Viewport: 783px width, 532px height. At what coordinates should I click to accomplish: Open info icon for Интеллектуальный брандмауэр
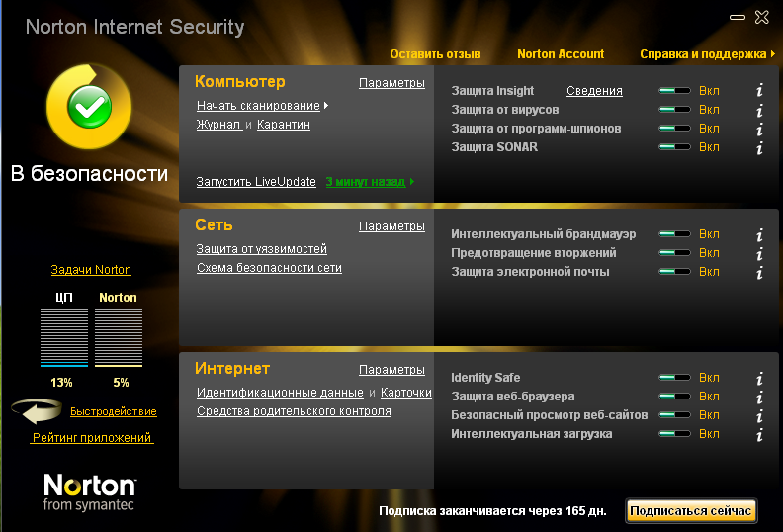click(759, 234)
